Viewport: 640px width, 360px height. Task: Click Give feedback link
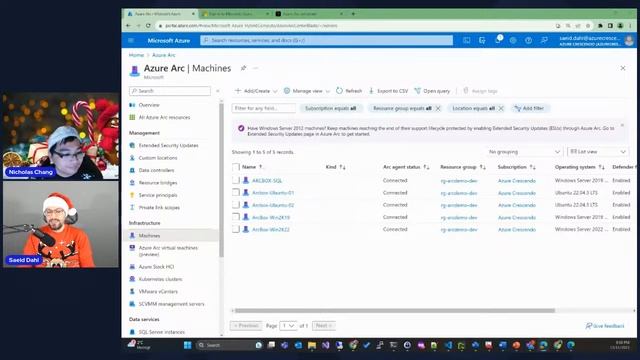[605, 326]
